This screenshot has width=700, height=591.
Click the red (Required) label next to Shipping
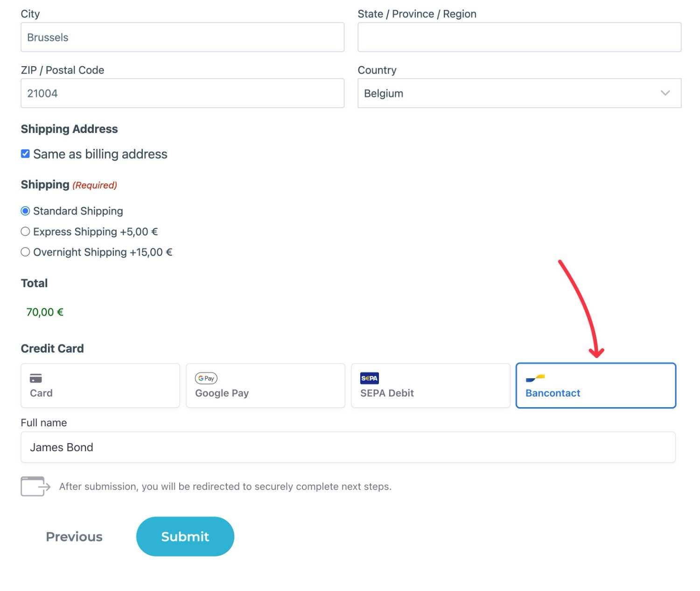95,185
